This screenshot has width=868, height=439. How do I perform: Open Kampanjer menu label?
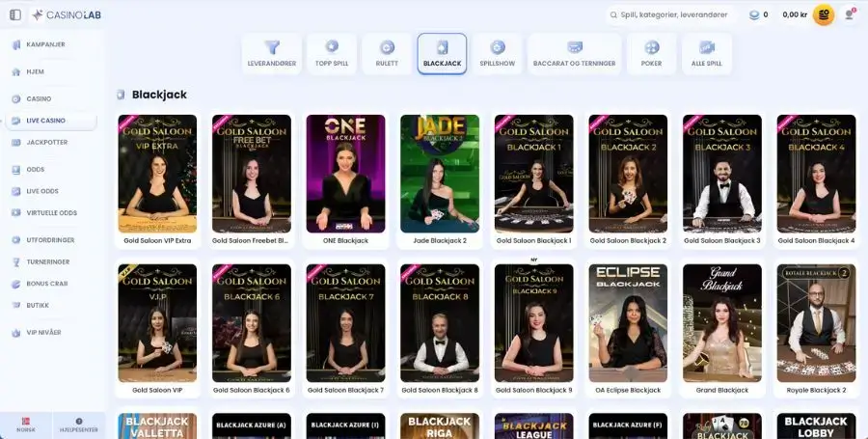click(x=46, y=44)
